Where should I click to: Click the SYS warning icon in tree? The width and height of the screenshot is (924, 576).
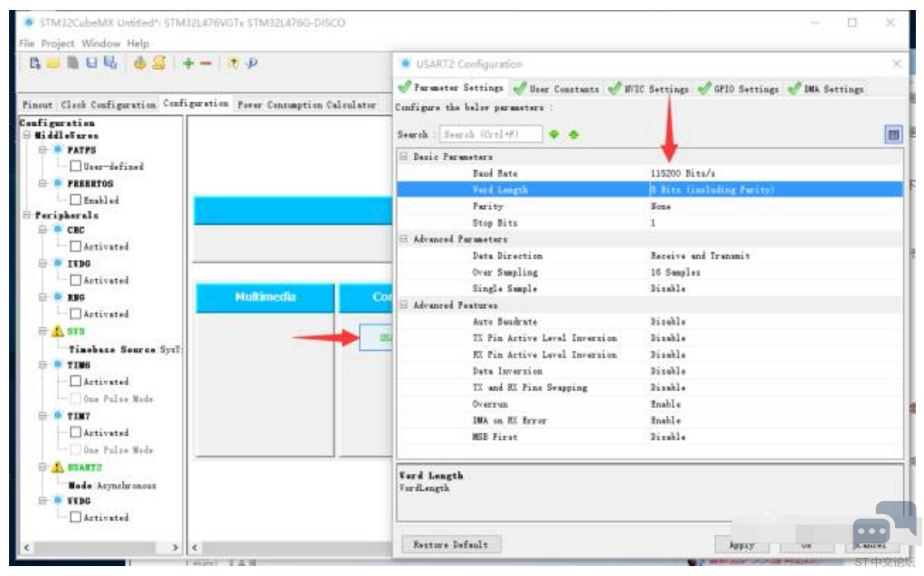57,331
